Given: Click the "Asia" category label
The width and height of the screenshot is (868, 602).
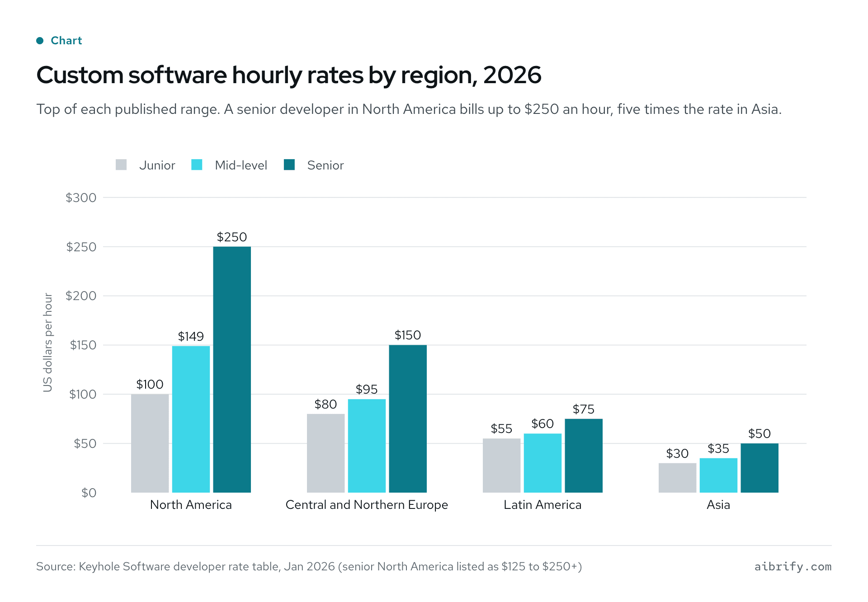Looking at the screenshot, I should tap(718, 504).
